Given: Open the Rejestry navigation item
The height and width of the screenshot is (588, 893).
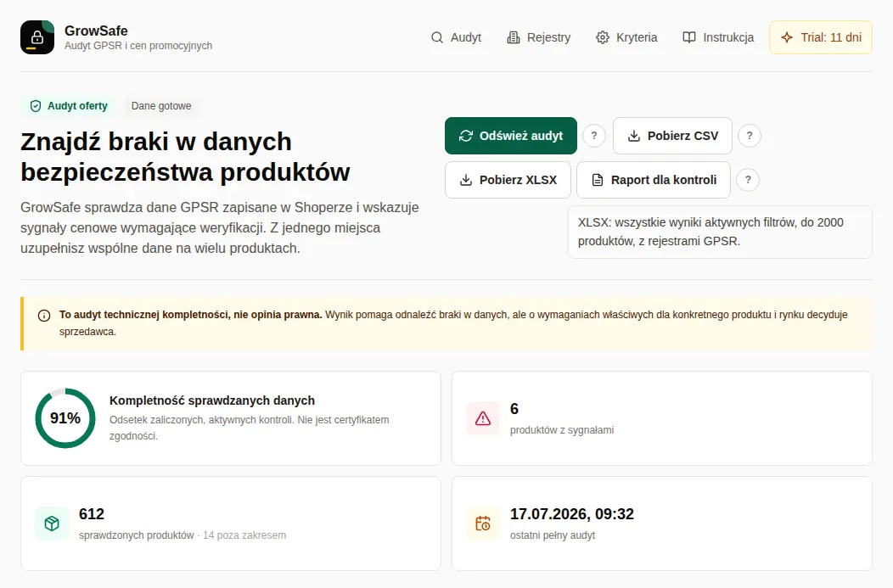Looking at the screenshot, I should (539, 37).
